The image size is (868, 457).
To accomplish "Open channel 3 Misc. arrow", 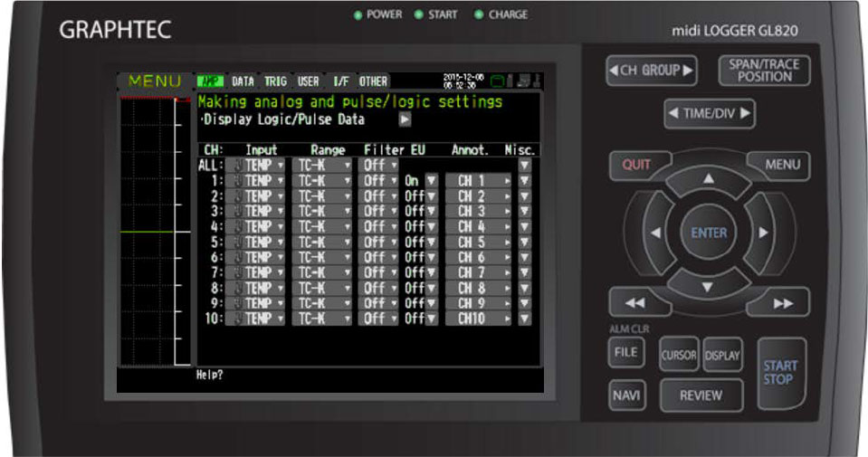I will 524,212.
